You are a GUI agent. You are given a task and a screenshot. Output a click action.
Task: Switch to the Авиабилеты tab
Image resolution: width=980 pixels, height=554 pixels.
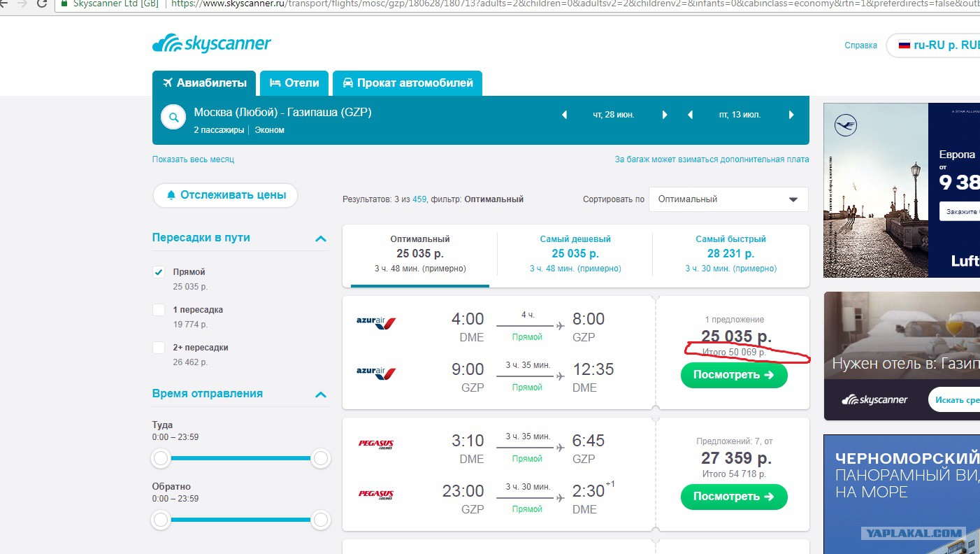pyautogui.click(x=204, y=83)
